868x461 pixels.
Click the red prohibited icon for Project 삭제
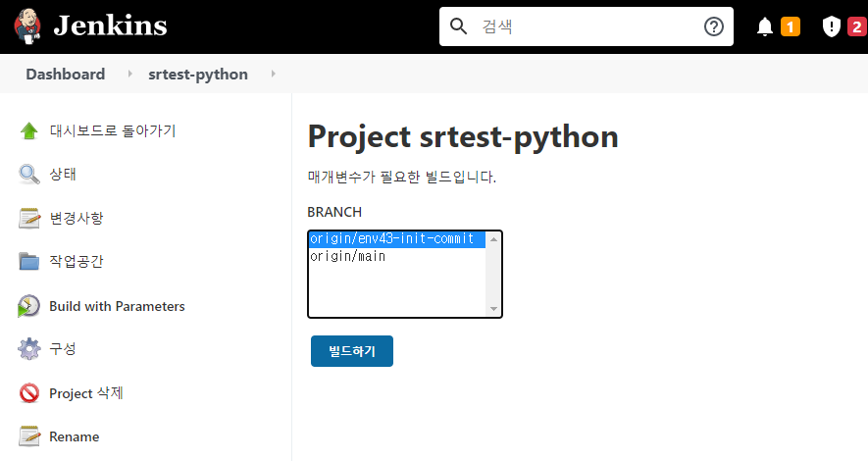28,393
